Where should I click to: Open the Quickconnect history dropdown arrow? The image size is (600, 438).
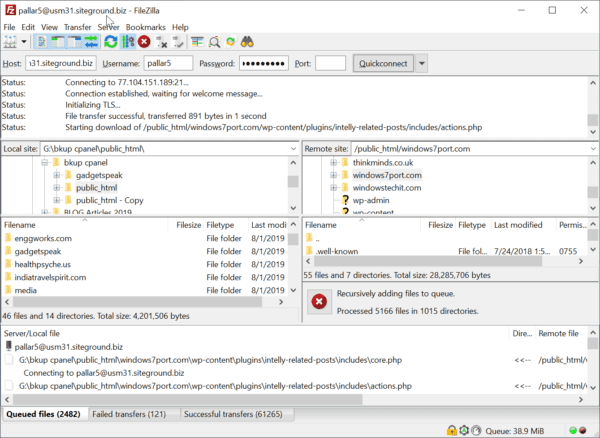421,63
